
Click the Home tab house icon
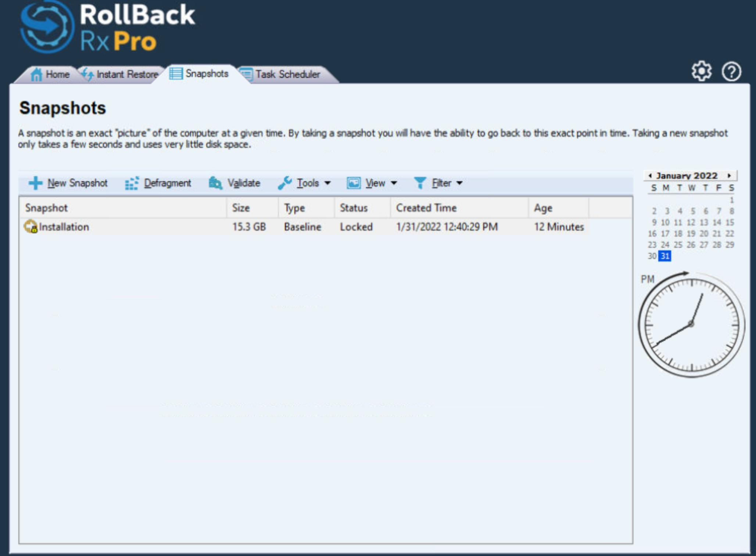pos(36,75)
